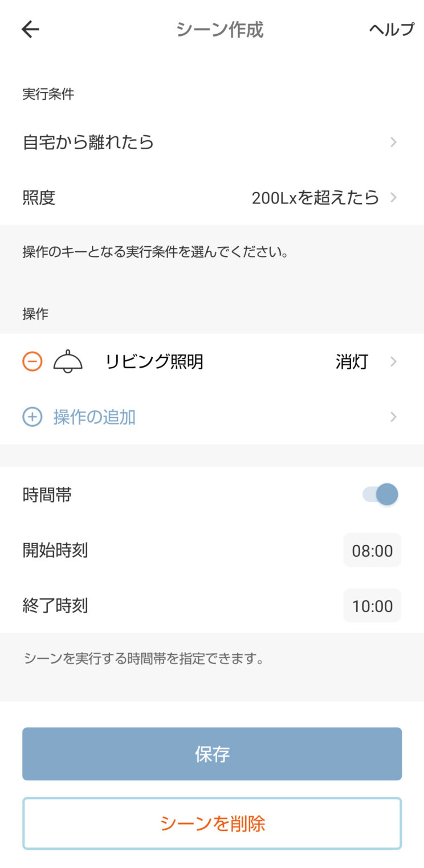Expand the リビング照明 消灯 action chevron
This screenshot has width=424, height=868.
click(393, 361)
